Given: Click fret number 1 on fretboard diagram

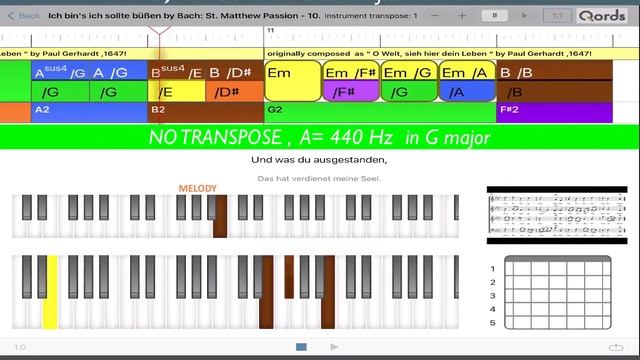Looking at the screenshot, I should click(x=493, y=269).
